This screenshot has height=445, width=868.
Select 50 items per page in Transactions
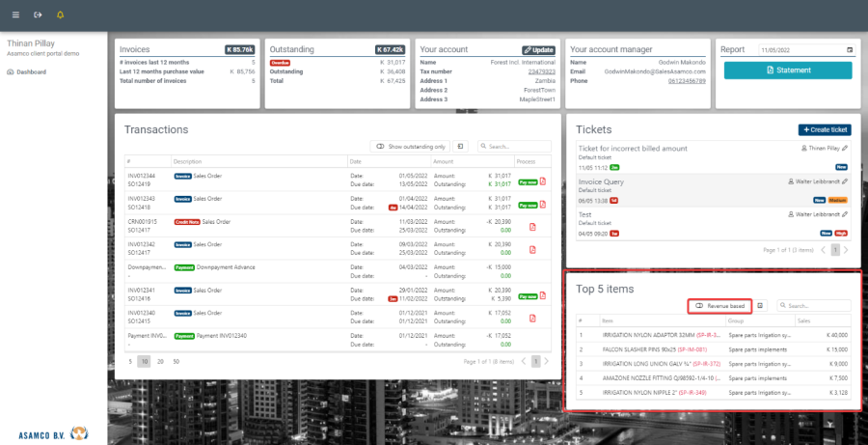175,360
